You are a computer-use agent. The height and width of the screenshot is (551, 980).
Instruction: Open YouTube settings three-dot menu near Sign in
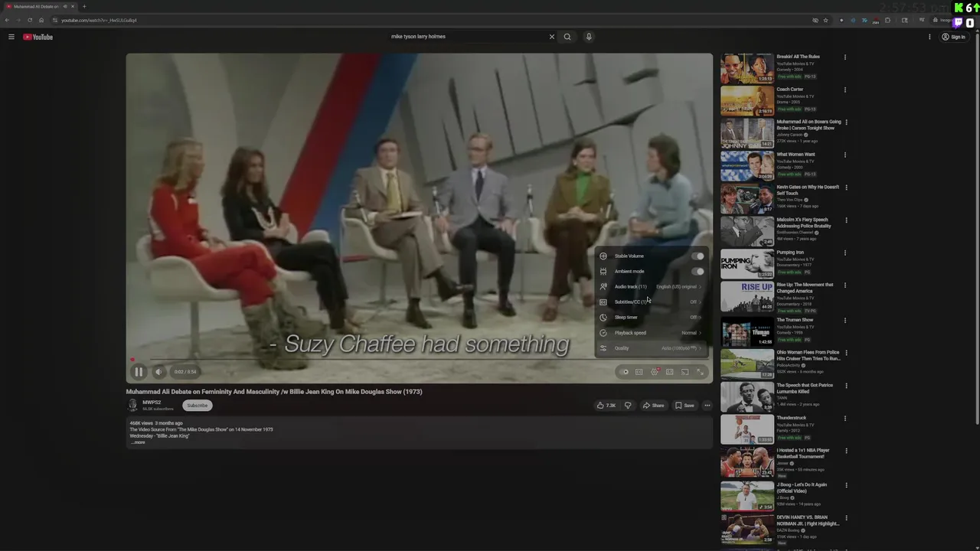(x=929, y=37)
